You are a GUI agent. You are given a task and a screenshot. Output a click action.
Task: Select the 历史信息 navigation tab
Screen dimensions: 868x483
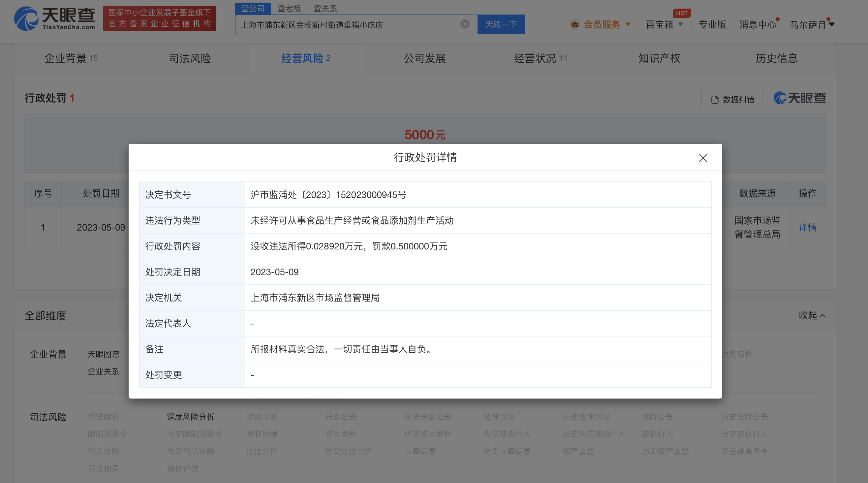pos(777,58)
